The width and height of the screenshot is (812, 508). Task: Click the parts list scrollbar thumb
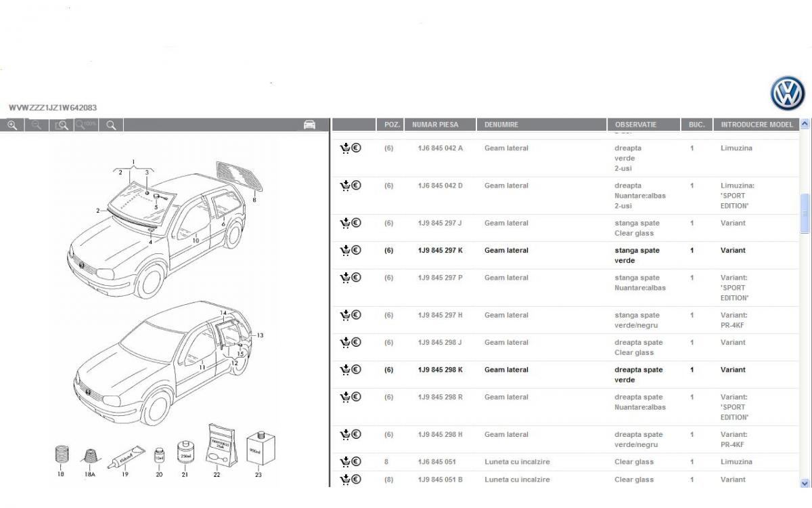click(805, 213)
